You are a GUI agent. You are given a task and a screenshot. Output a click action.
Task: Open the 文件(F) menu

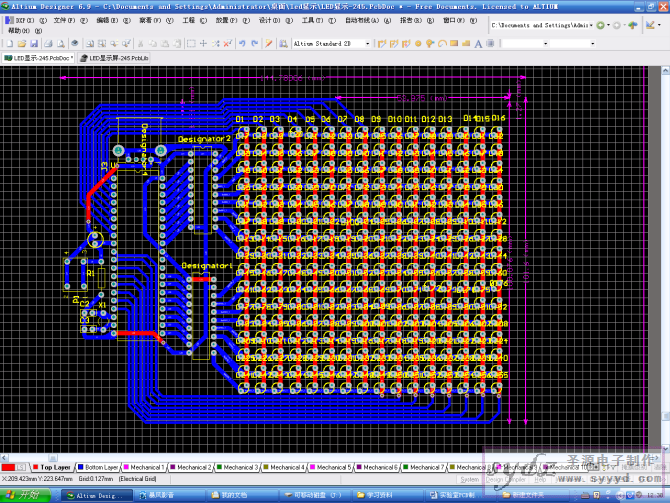coord(64,20)
